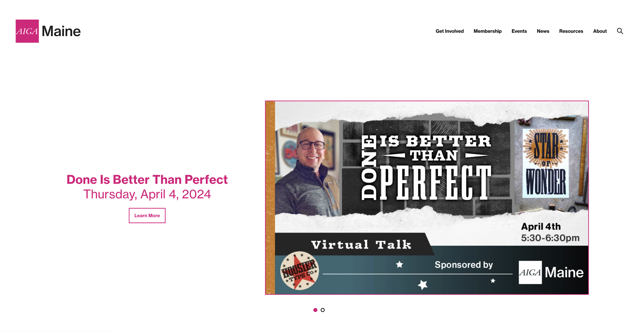Go to the Events menu item
The image size is (644, 332).
(x=519, y=31)
